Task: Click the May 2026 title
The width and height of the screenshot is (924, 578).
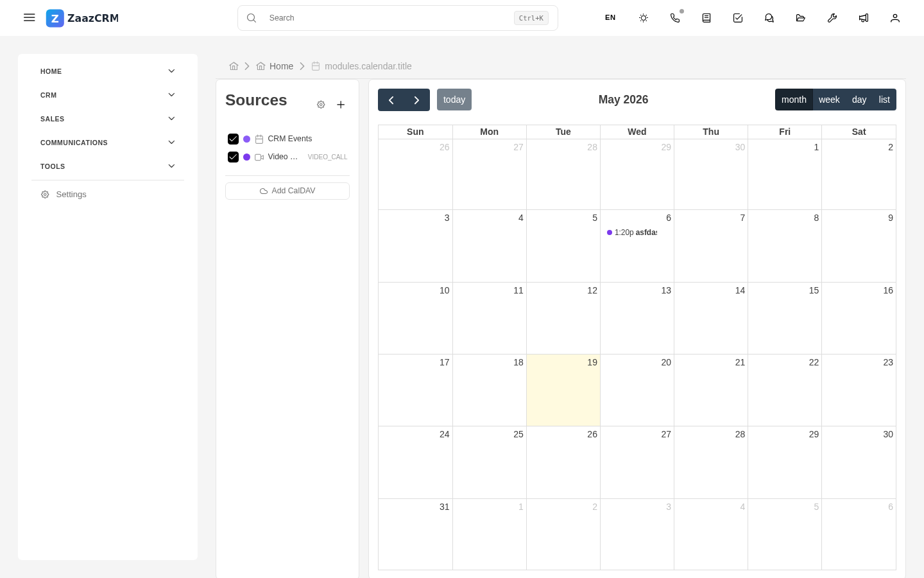Action: (623, 100)
